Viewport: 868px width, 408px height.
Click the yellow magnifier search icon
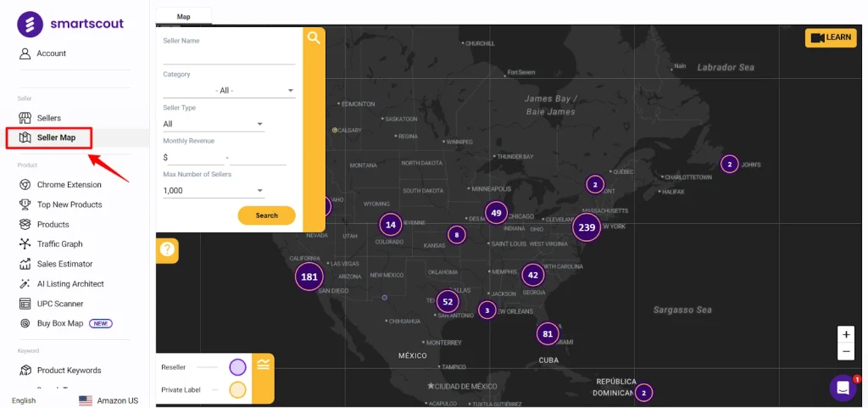(x=314, y=38)
